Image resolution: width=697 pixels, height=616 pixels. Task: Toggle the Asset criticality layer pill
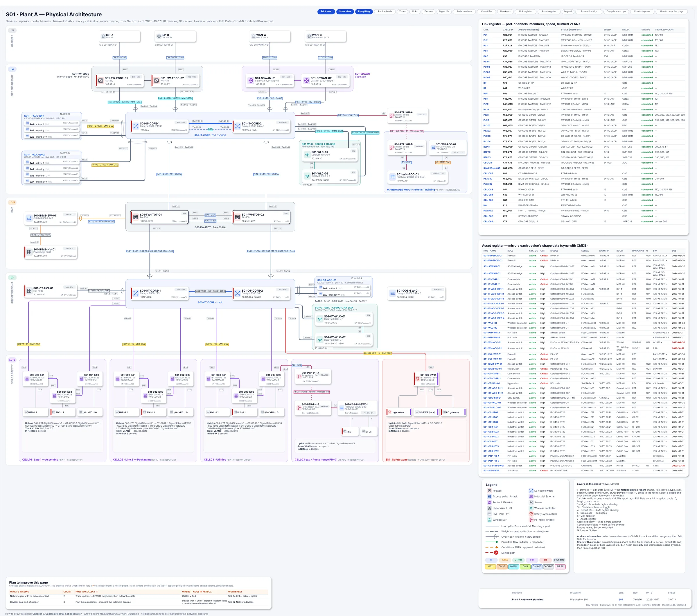pos(589,12)
